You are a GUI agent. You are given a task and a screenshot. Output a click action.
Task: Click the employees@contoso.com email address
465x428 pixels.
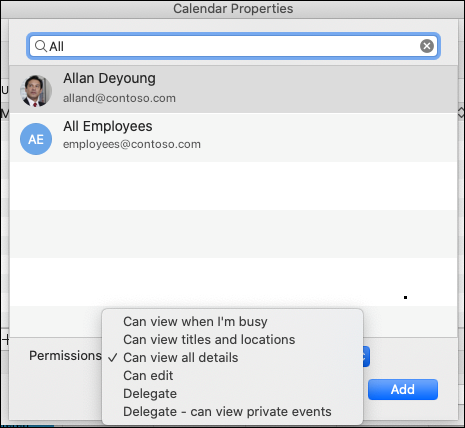point(132,144)
